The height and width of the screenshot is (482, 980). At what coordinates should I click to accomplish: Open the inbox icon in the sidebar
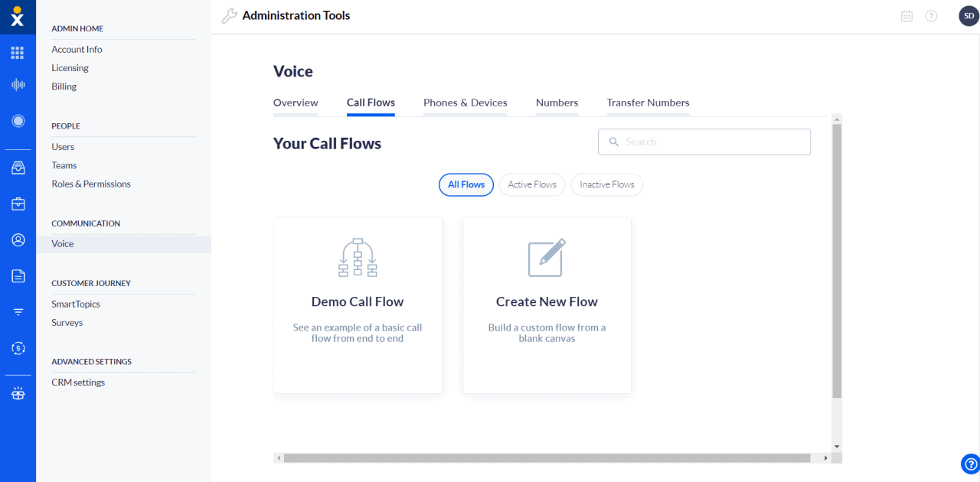[x=18, y=168]
